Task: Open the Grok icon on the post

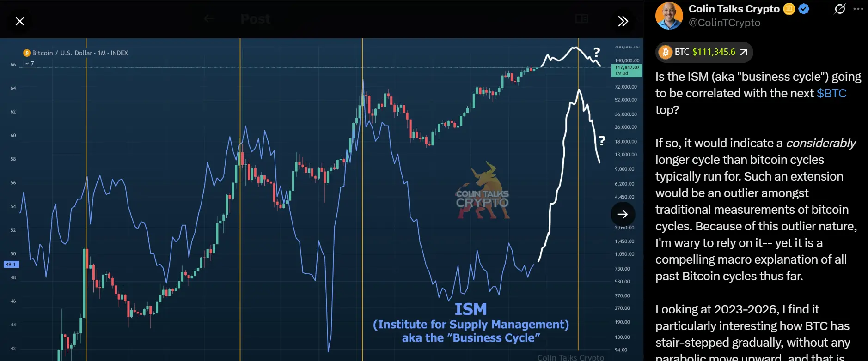Action: tap(839, 9)
